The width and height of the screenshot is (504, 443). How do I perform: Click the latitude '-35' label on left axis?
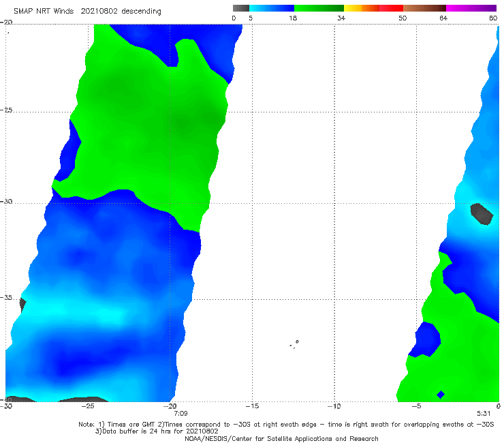(6, 298)
